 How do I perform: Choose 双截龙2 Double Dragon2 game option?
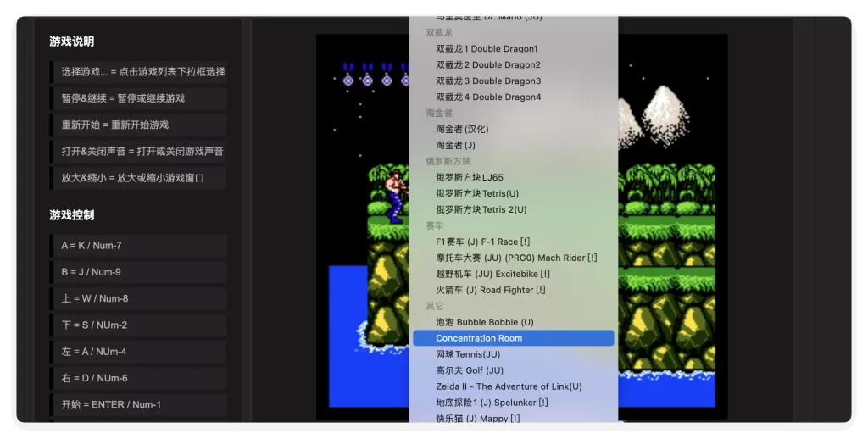click(488, 65)
